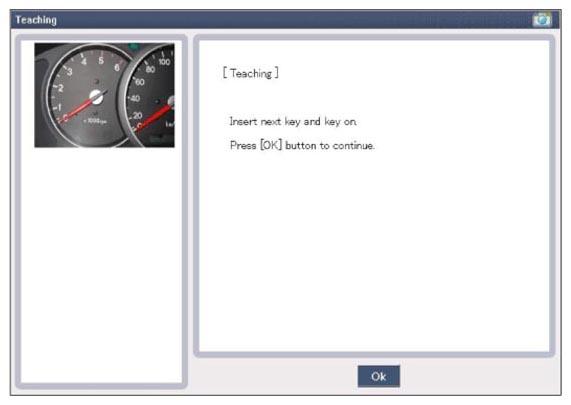Click the number 60 on the speedometer
The height and width of the screenshot is (405, 571).
(139, 82)
